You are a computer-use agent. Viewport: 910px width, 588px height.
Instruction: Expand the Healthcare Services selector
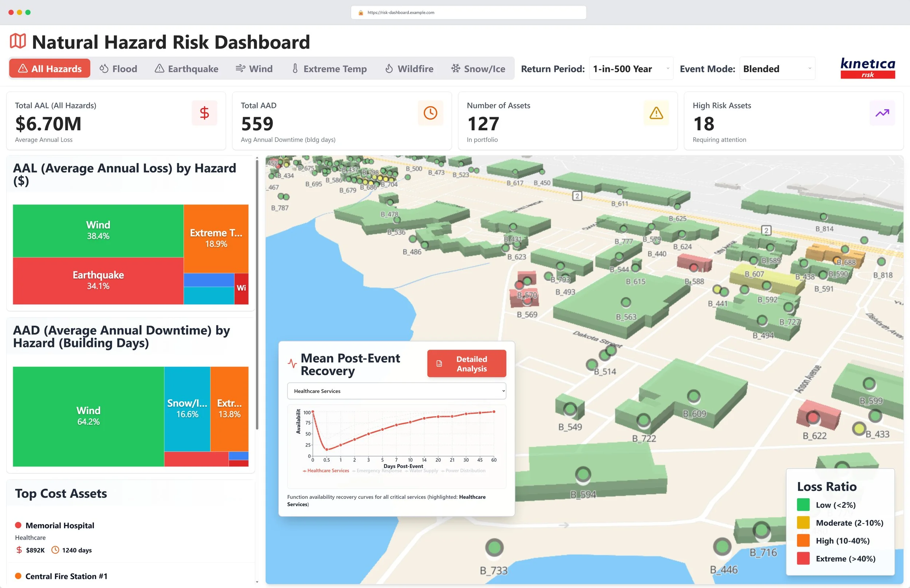(x=396, y=391)
